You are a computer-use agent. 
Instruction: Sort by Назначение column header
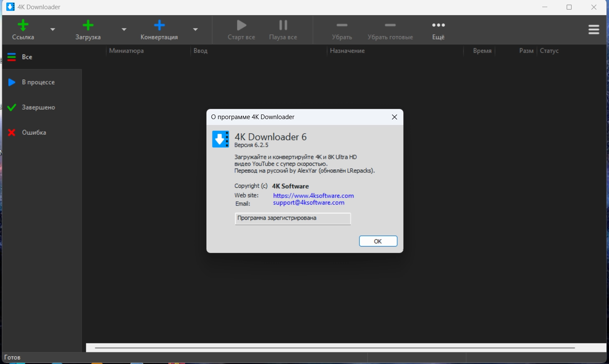point(348,51)
